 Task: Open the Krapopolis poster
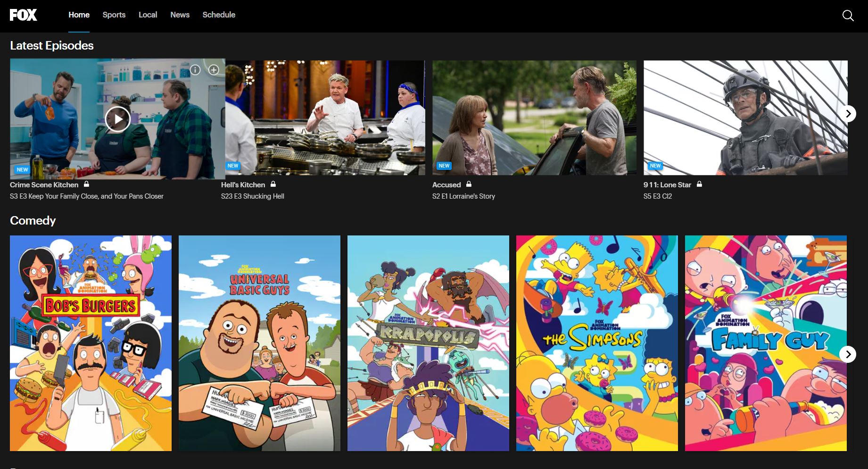point(428,343)
